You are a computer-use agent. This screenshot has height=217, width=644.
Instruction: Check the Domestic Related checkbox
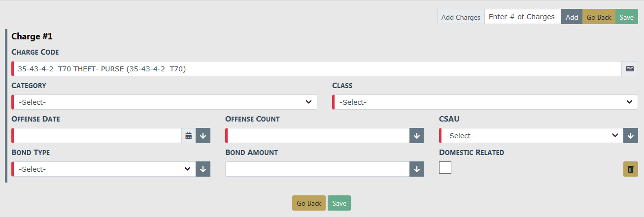[x=445, y=168]
